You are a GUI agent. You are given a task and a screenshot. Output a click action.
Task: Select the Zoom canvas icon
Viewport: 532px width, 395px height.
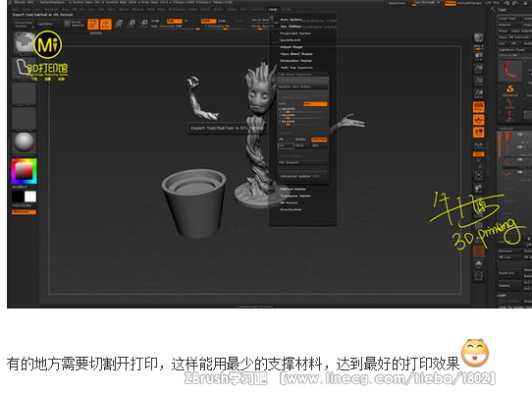[479, 69]
